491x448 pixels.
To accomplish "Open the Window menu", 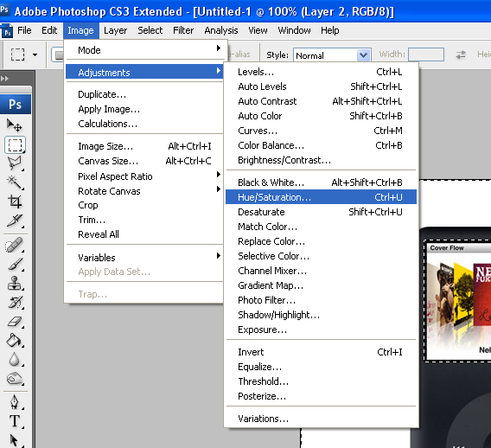I will [x=294, y=30].
